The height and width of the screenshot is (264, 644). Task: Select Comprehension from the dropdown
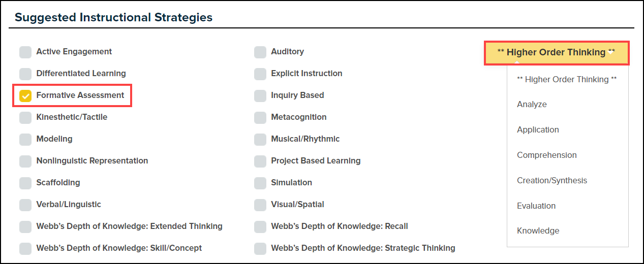[x=546, y=155]
